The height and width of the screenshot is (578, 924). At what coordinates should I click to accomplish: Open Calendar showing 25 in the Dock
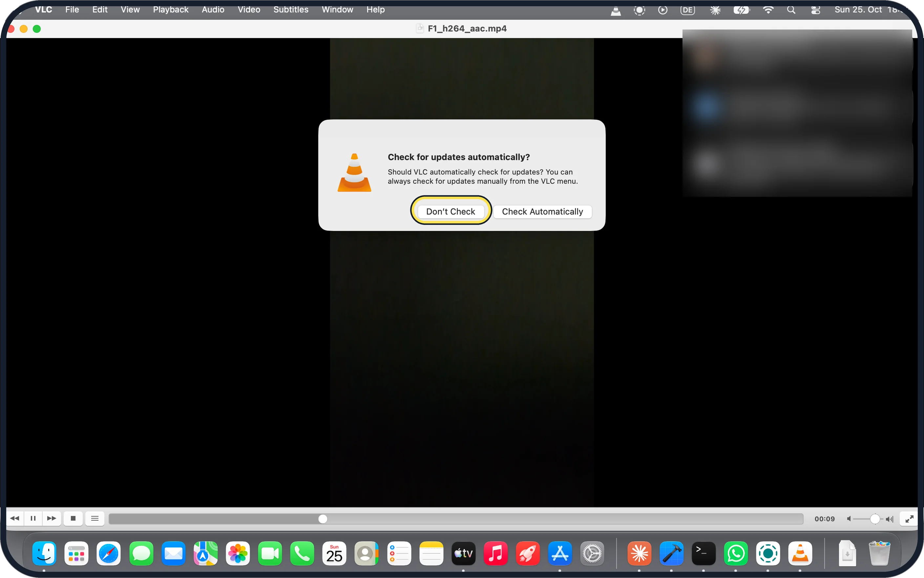pyautogui.click(x=334, y=553)
